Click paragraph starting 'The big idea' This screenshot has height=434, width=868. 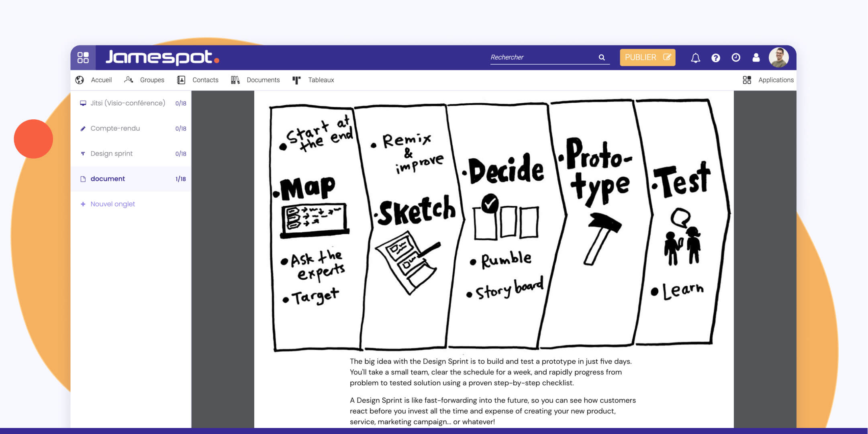pyautogui.click(x=491, y=372)
